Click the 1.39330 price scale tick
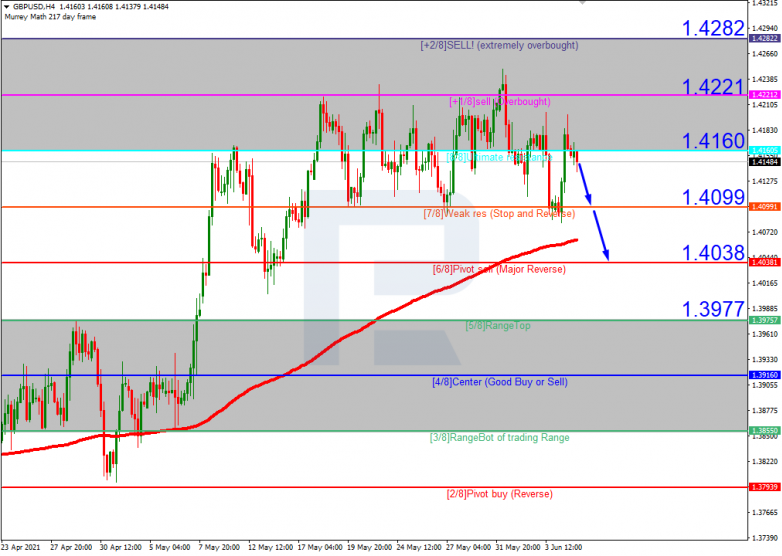This screenshot has width=782, height=556. 766,360
